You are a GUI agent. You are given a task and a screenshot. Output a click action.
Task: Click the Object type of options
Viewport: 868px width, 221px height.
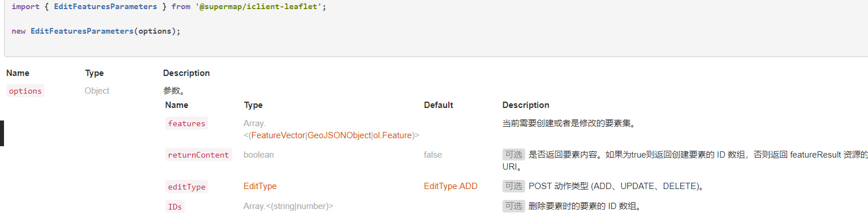pos(97,91)
